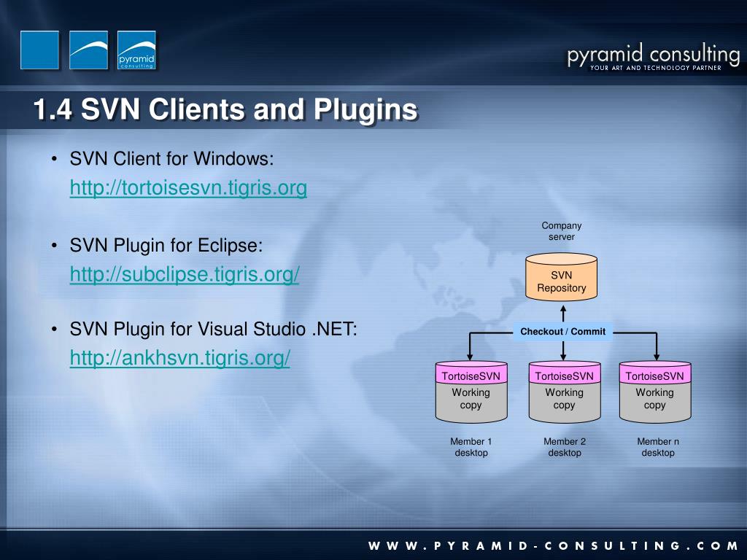The image size is (747, 560).
Task: Click the plain blue square logo
Action: (39, 50)
